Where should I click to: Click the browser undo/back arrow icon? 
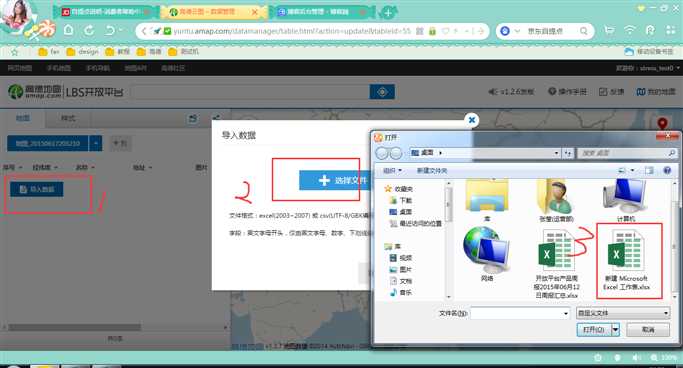(x=110, y=30)
